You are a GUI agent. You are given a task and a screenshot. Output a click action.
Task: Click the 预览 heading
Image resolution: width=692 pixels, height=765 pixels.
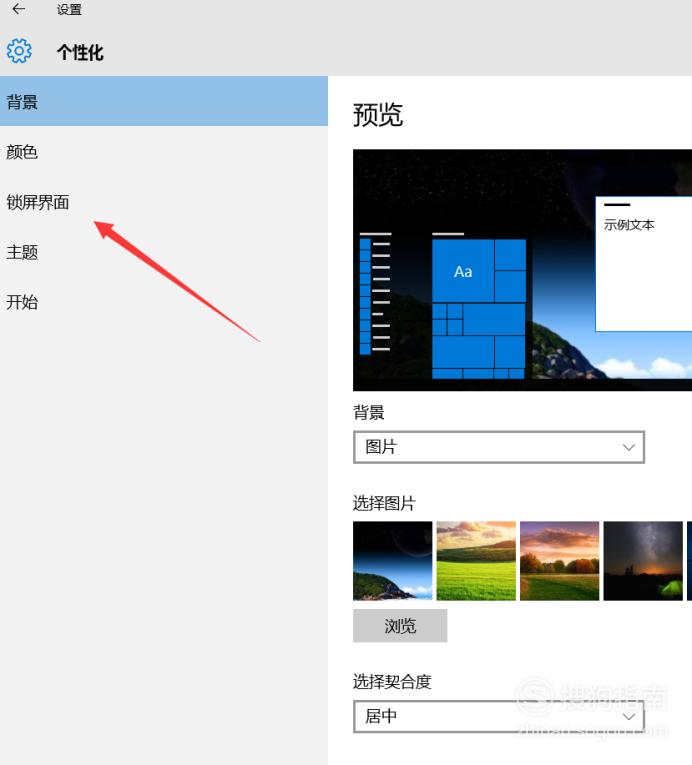click(378, 115)
